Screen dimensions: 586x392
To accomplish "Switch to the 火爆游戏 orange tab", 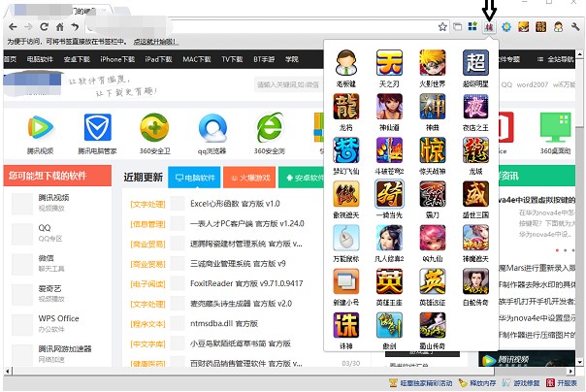I will (249, 178).
